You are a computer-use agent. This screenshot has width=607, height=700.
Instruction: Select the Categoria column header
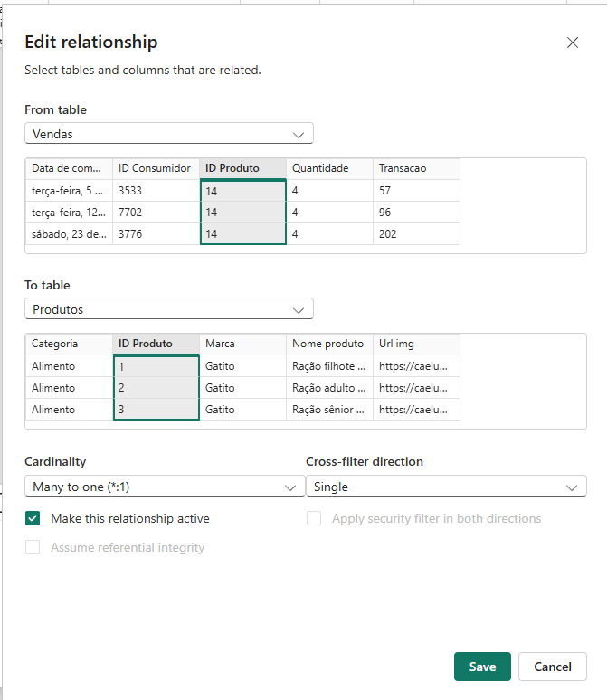point(70,344)
